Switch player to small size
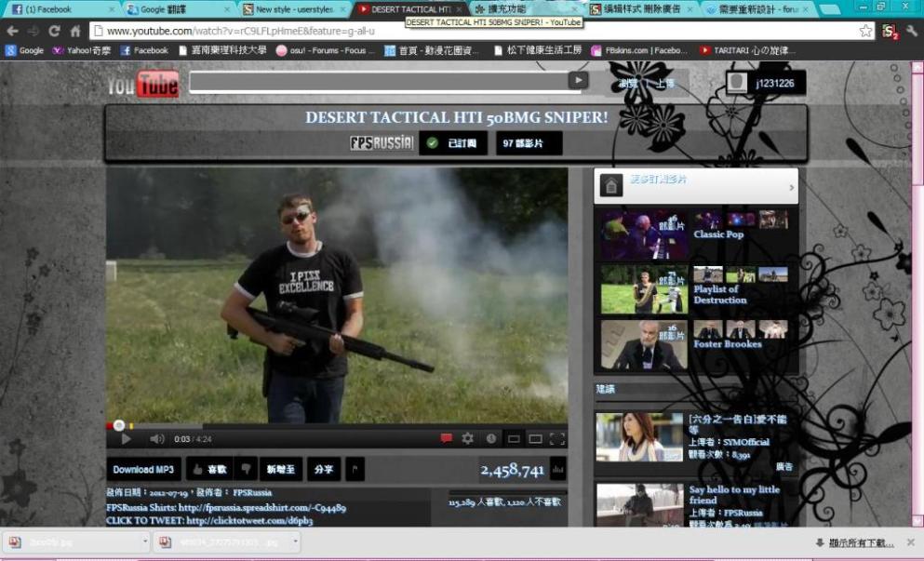The height and width of the screenshot is (561, 924). [514, 439]
